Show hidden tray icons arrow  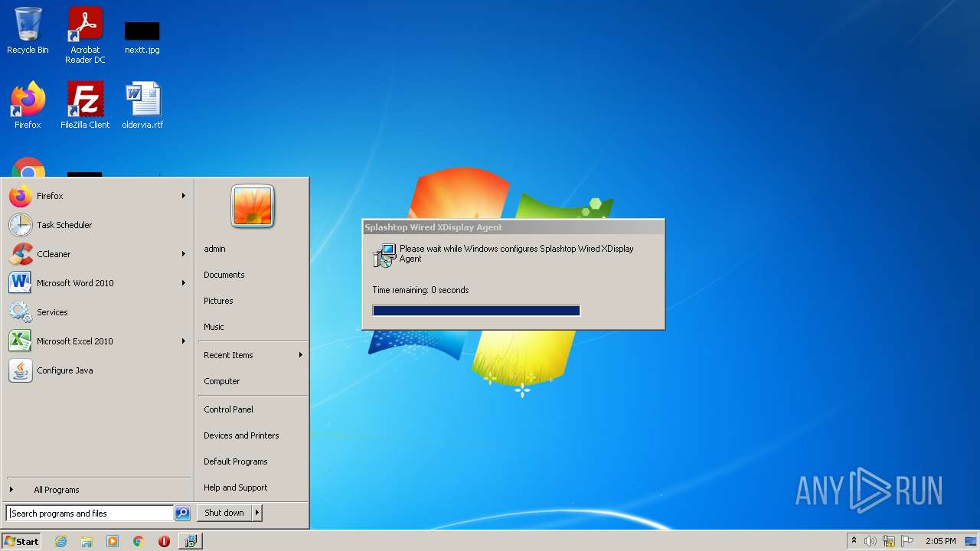point(854,541)
